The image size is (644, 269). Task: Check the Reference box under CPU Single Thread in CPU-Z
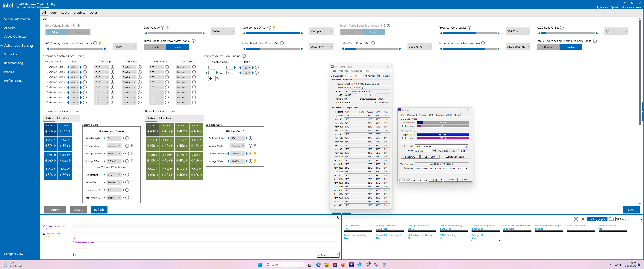point(403,126)
